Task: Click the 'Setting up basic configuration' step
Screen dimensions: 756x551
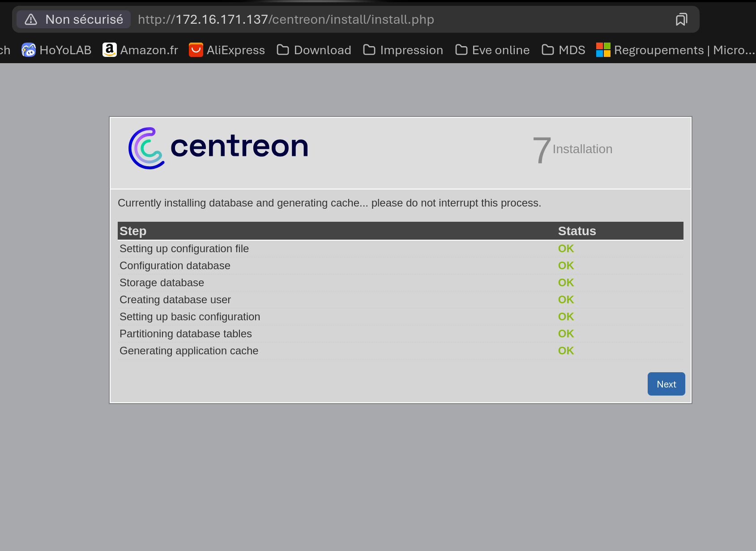Action: pos(190,317)
